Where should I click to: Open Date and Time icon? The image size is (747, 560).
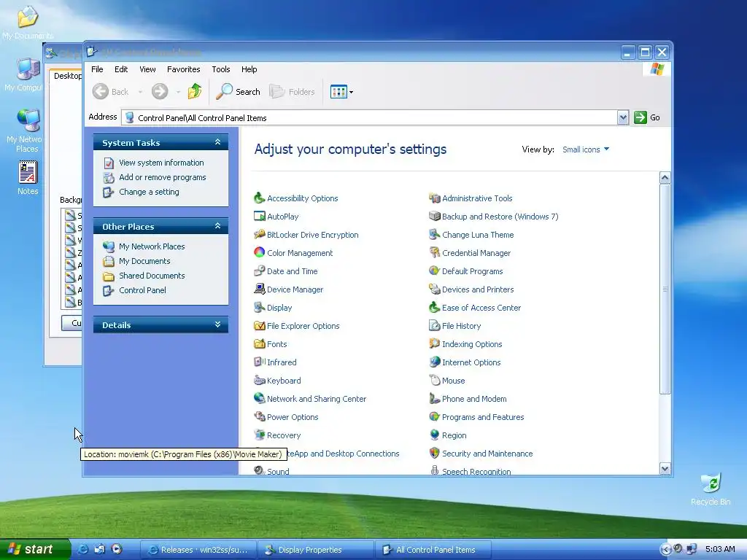(x=259, y=271)
